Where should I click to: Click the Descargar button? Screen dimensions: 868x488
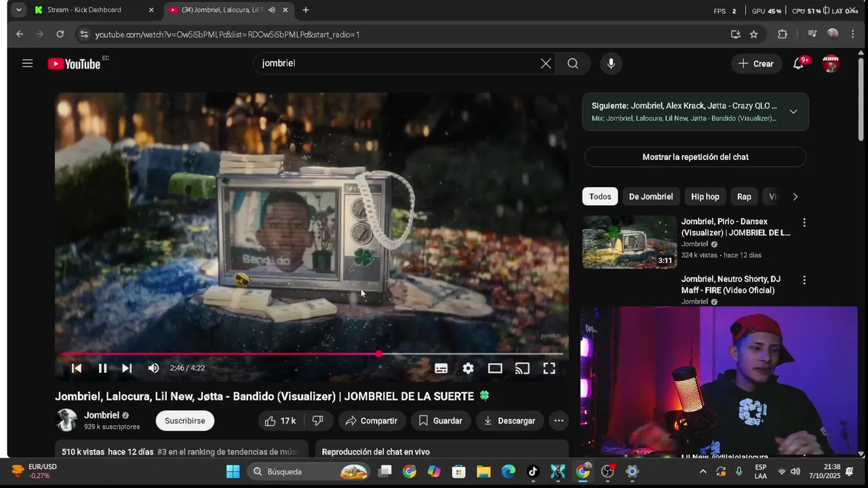[x=509, y=421]
